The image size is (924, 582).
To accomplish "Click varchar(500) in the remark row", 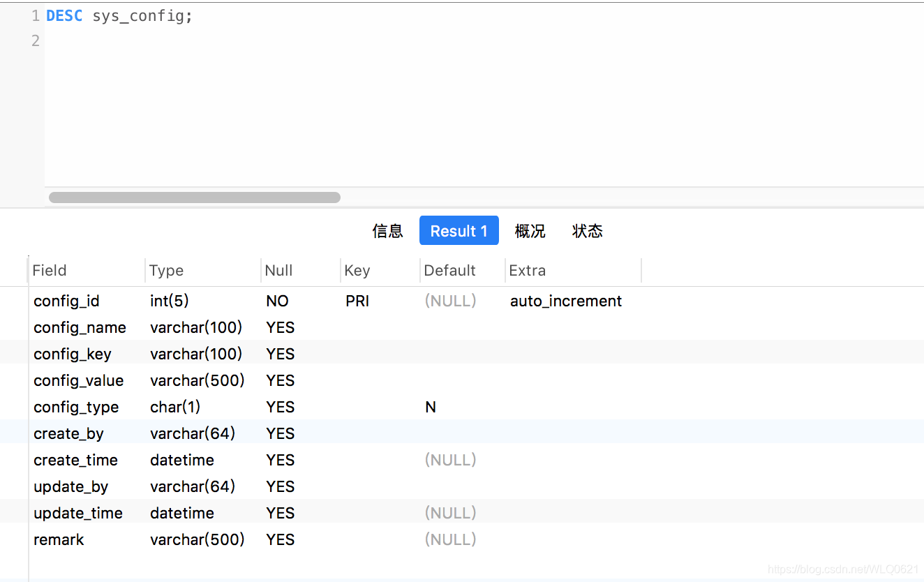I will [198, 539].
